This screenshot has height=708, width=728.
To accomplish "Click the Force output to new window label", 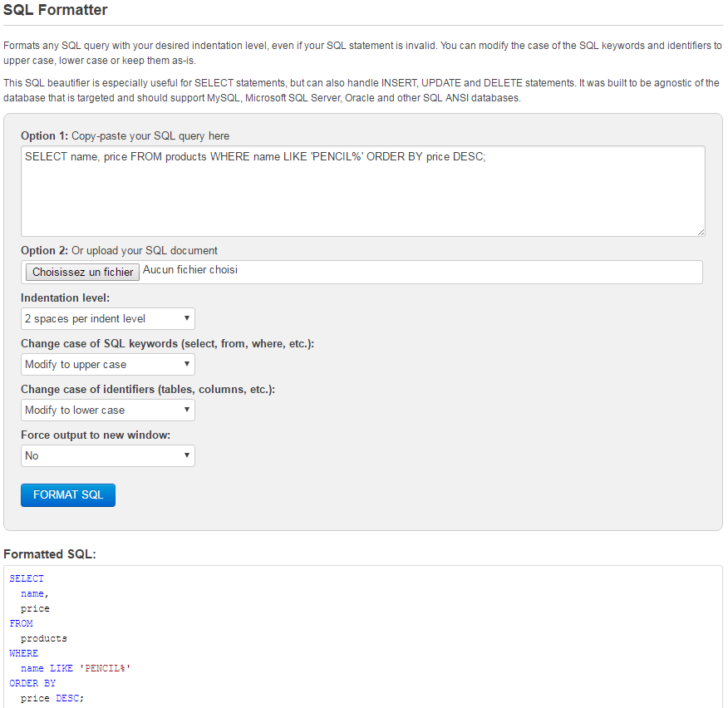I will point(96,435).
